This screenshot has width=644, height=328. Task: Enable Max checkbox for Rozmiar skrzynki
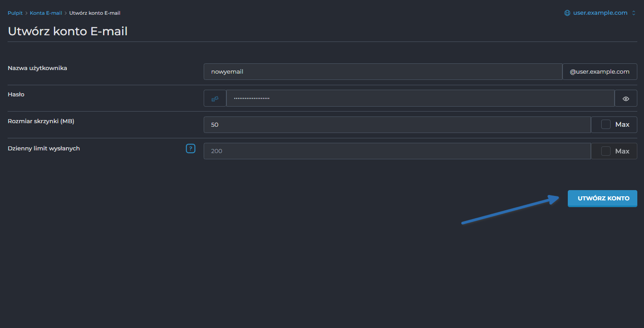606,125
